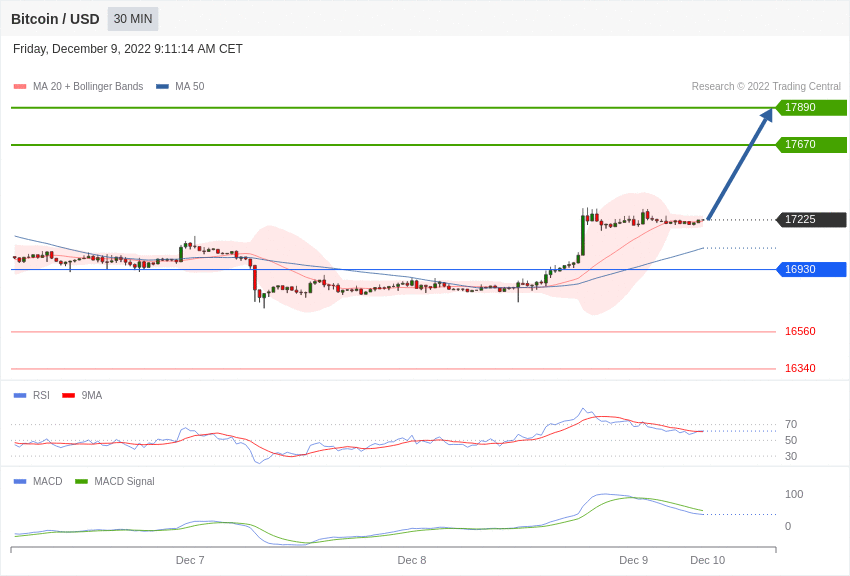The width and height of the screenshot is (850, 576).
Task: Click the RSI 70 axis value
Action: coord(791,424)
